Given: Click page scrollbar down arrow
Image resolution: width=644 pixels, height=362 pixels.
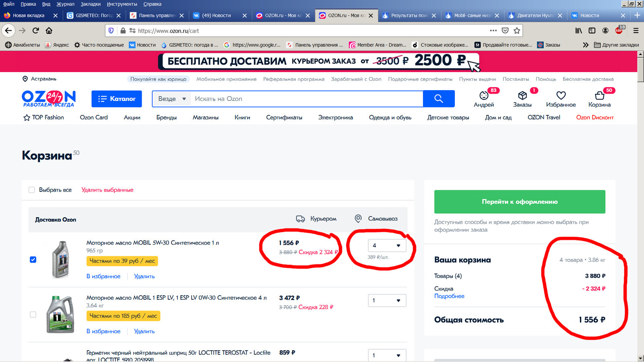Looking at the screenshot, I should tap(640, 358).
